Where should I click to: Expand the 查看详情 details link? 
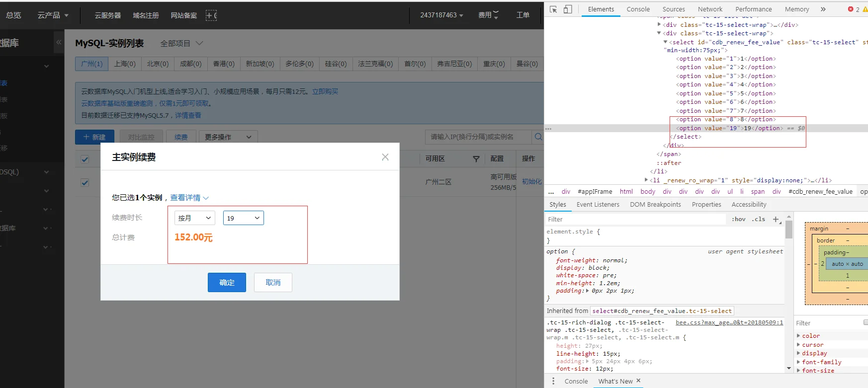click(189, 198)
